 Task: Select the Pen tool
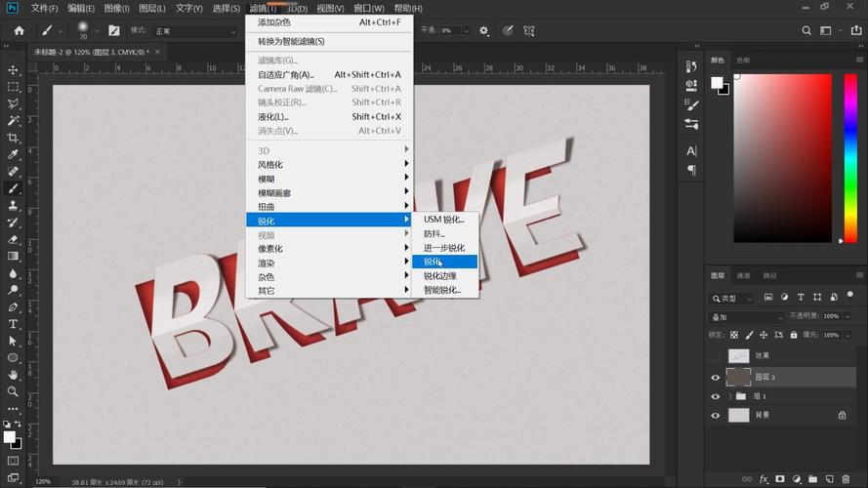click(13, 307)
